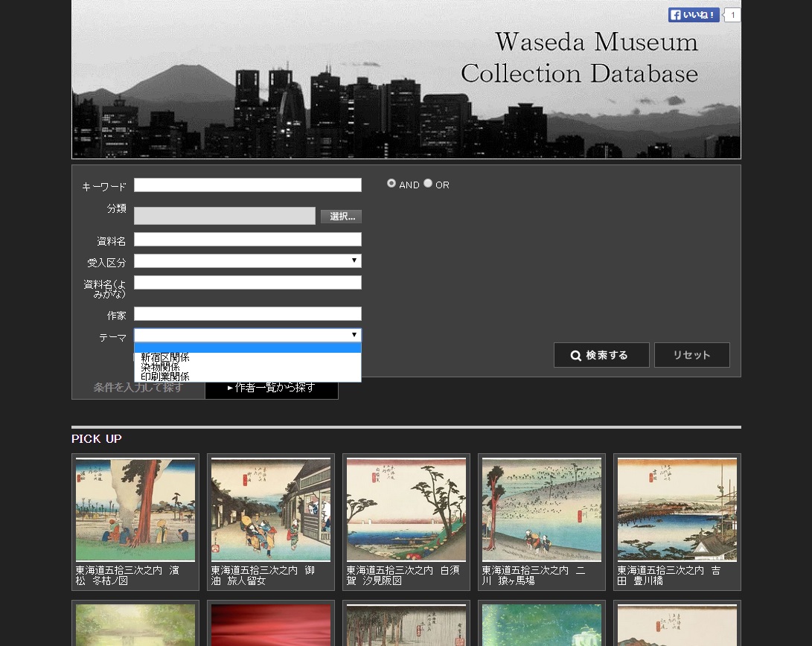Switch to 作者一覧から探す tab
Viewport: 812px width, 646px height.
pyautogui.click(x=272, y=388)
